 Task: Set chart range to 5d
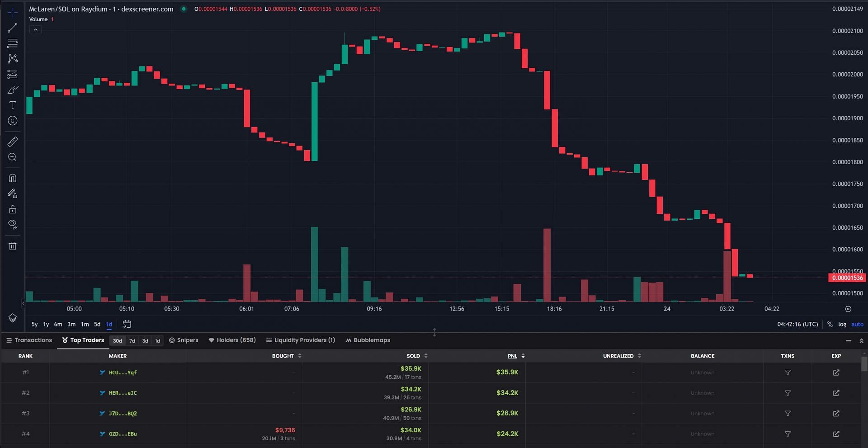[97, 324]
